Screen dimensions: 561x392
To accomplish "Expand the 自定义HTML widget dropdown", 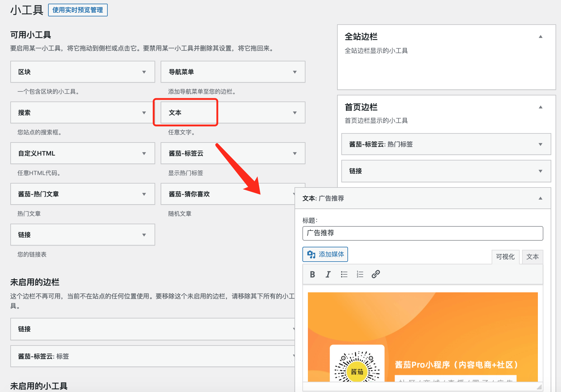I will click(144, 153).
